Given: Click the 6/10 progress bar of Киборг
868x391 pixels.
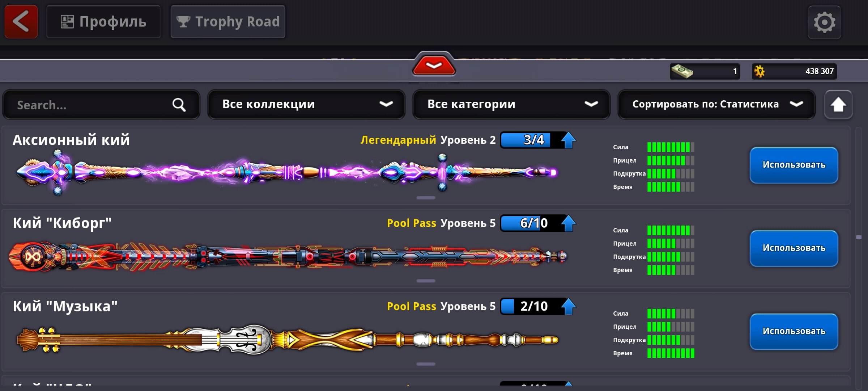Looking at the screenshot, I should pyautogui.click(x=531, y=223).
